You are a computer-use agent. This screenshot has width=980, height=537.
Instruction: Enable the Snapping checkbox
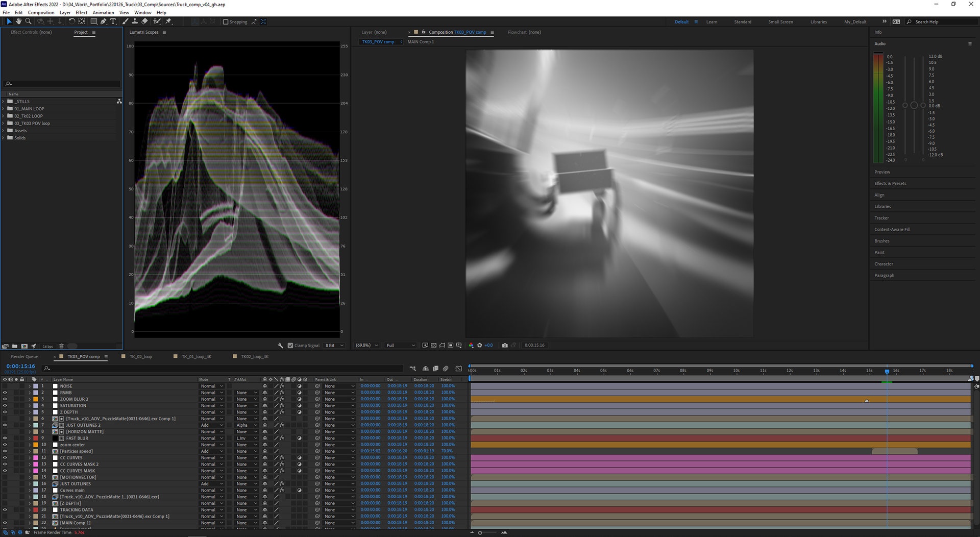point(226,22)
